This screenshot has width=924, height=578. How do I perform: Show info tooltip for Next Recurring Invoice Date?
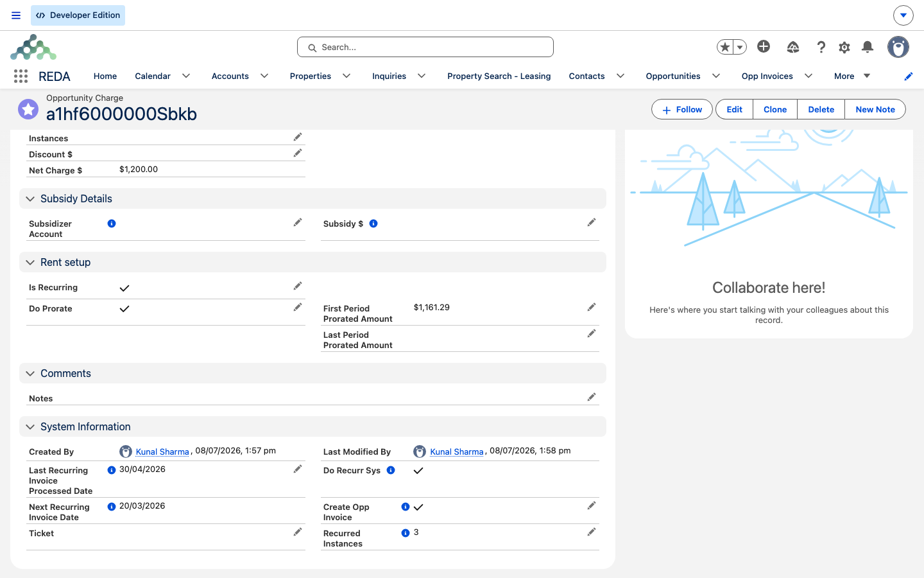pos(112,507)
